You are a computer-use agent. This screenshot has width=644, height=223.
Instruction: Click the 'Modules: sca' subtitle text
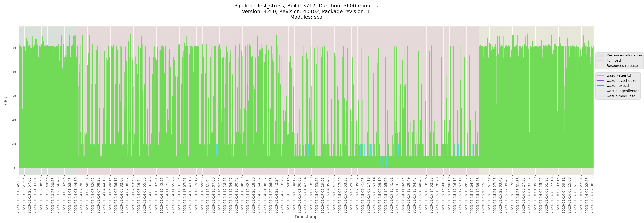pyautogui.click(x=306, y=17)
